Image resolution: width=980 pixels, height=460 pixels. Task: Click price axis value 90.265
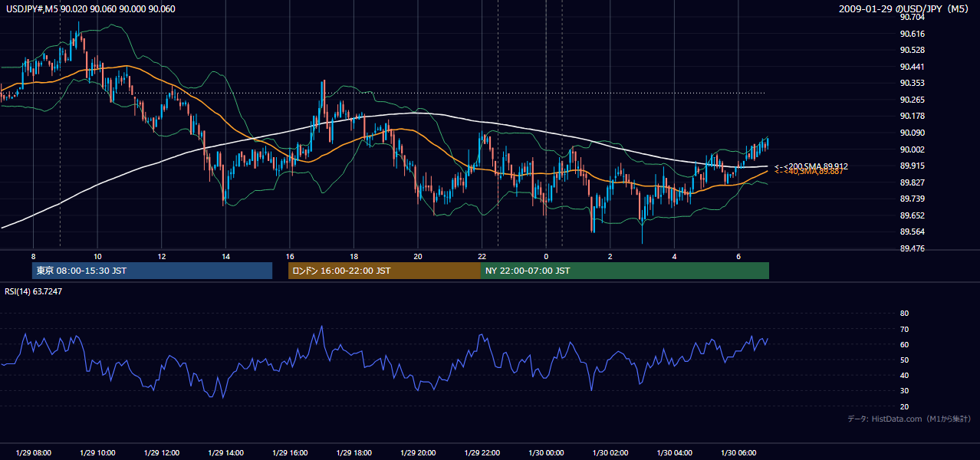(x=913, y=100)
